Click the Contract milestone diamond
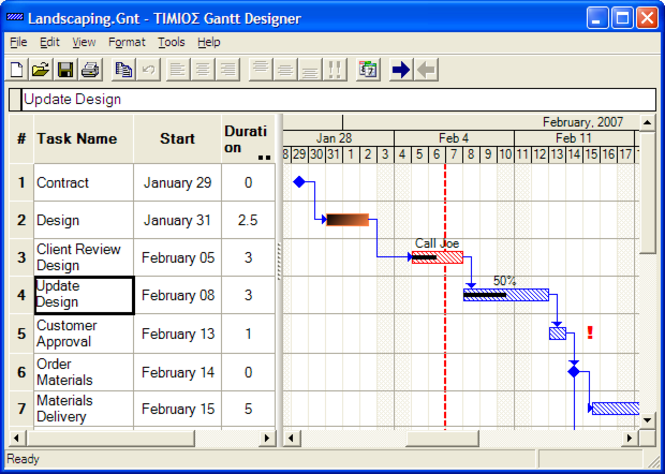The width and height of the screenshot is (665, 474). click(298, 182)
